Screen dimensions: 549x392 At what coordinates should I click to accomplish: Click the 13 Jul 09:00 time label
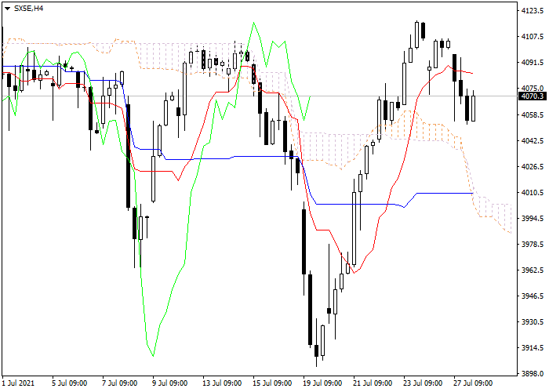pos(222,383)
